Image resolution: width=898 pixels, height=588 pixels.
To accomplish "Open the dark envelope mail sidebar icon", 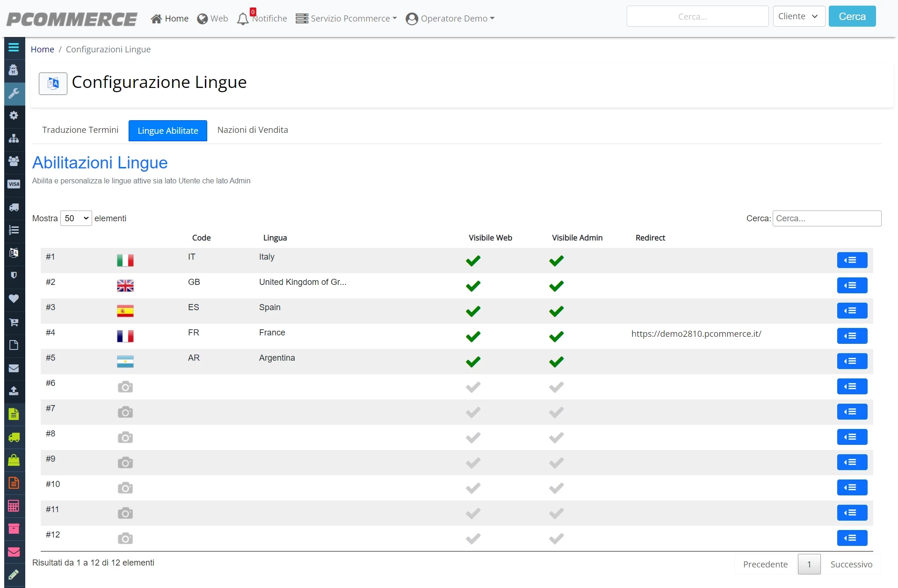I will pos(14,368).
